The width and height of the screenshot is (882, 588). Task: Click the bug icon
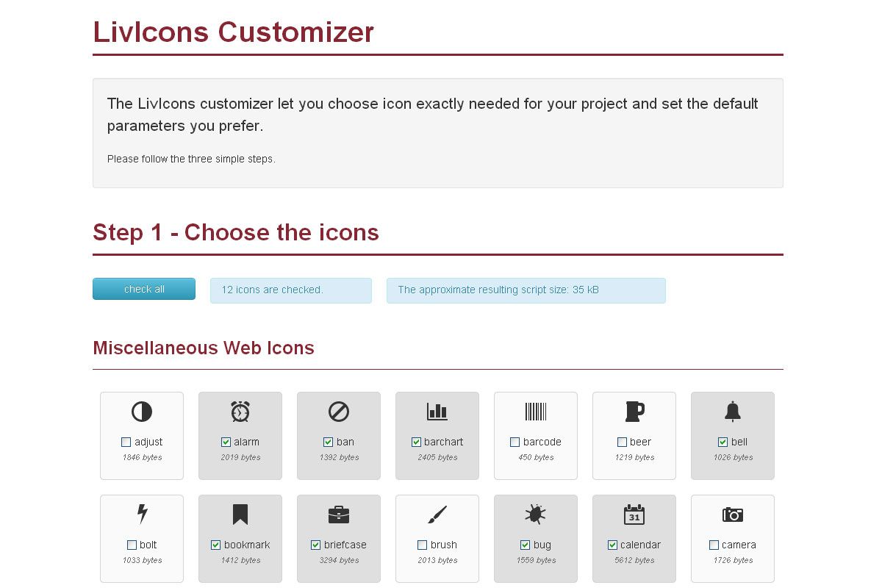click(535, 514)
